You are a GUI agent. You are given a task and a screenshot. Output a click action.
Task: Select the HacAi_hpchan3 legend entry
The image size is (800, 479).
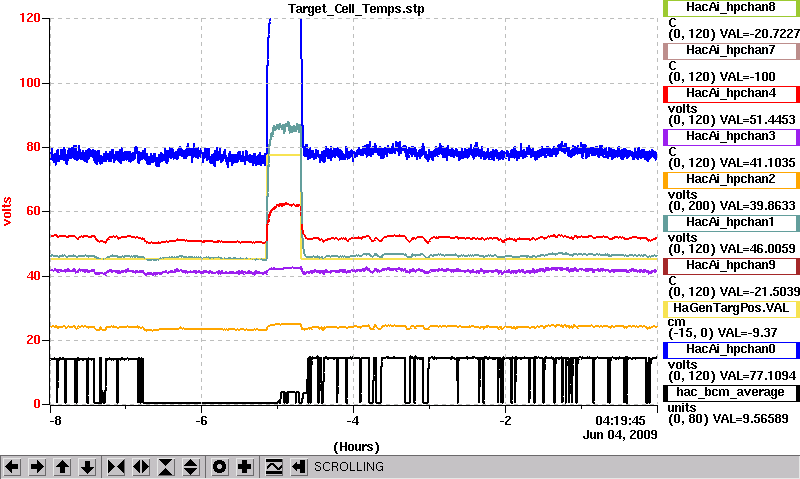click(x=731, y=137)
